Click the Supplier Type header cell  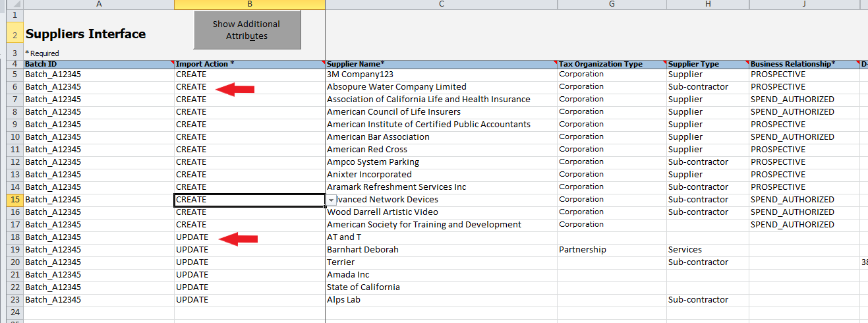(708, 64)
